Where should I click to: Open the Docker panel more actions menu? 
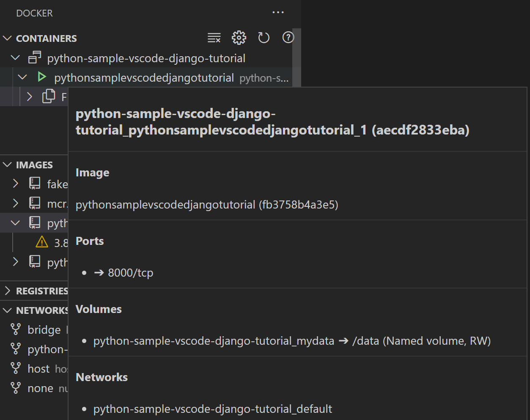[278, 12]
